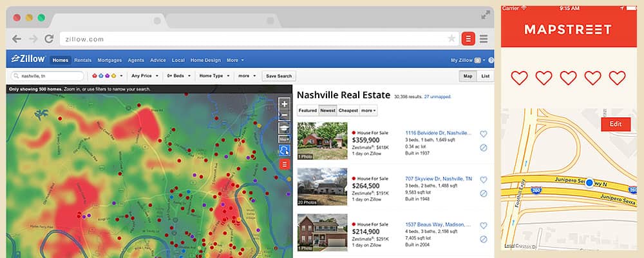Screen dimensions: 644x258
Task: Tap the fourth heart in MapStreet
Action: (x=592, y=78)
